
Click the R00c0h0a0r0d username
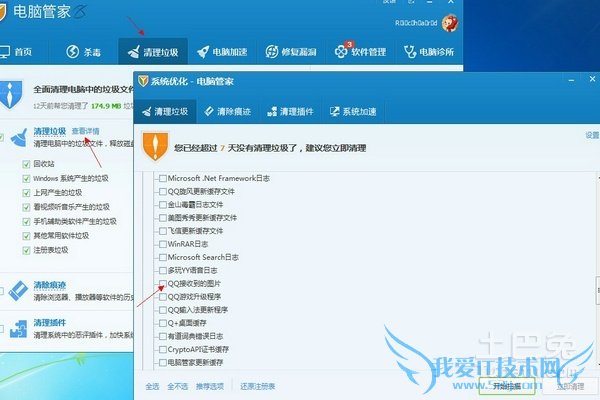coord(416,23)
